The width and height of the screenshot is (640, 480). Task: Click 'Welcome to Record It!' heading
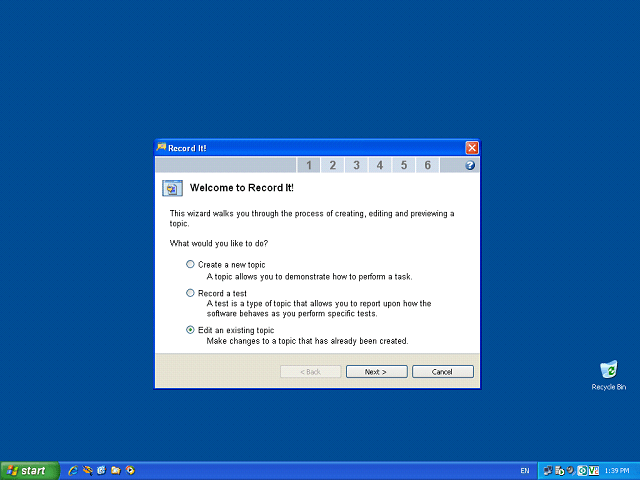(x=242, y=188)
